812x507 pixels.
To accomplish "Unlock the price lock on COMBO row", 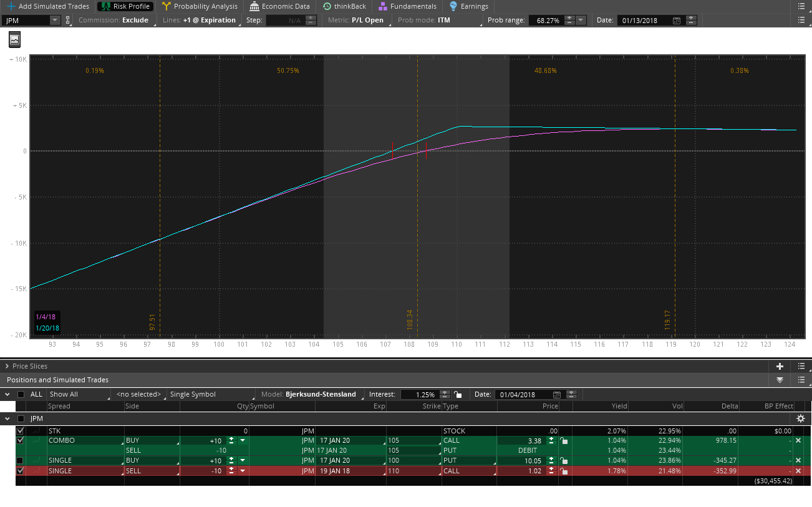I will (x=564, y=440).
